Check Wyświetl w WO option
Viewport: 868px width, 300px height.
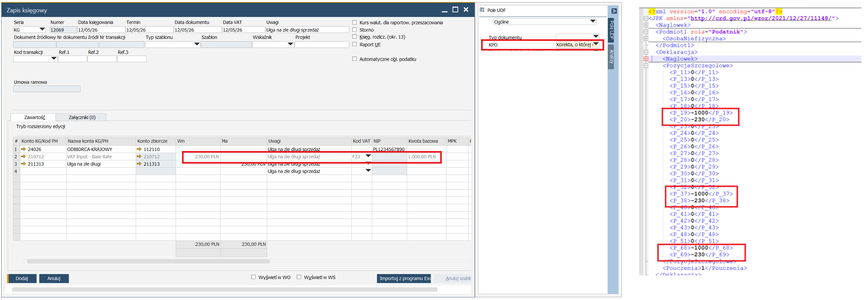[254, 277]
